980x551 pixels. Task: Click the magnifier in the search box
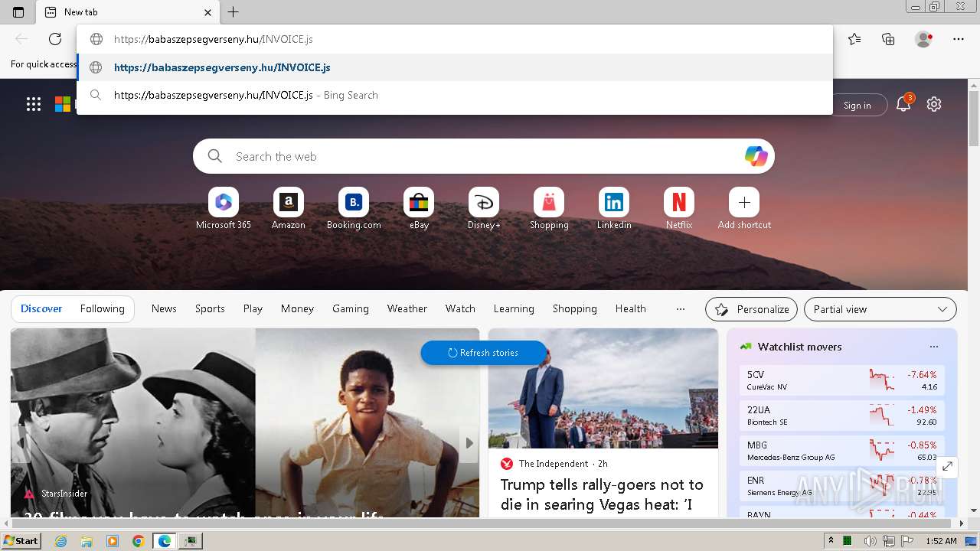click(x=215, y=156)
